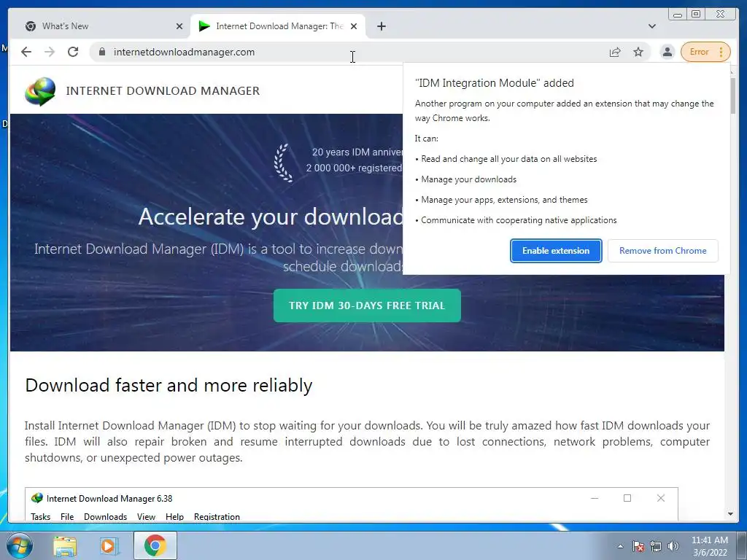The image size is (747, 560).
Task: Open the File menu in IDM screenshot
Action: coord(67,517)
